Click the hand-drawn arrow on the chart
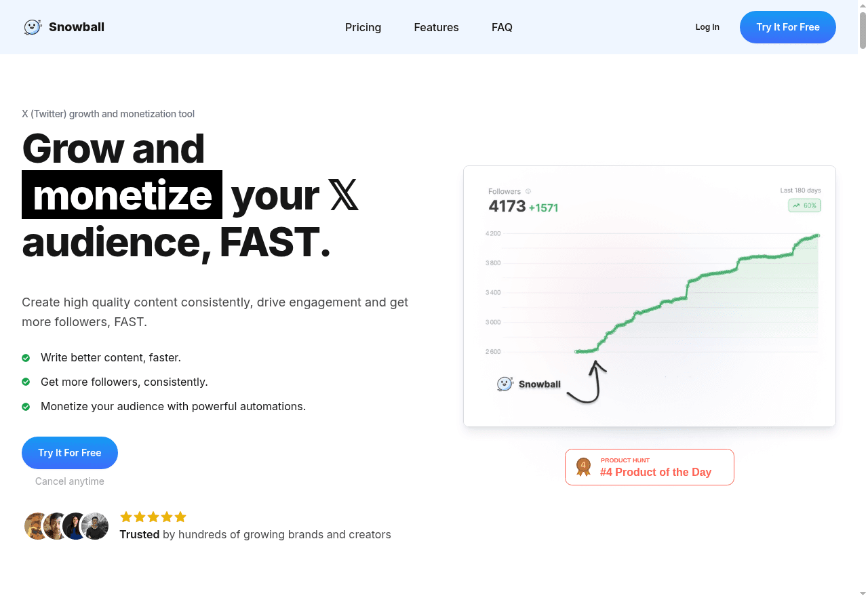 coord(588,383)
